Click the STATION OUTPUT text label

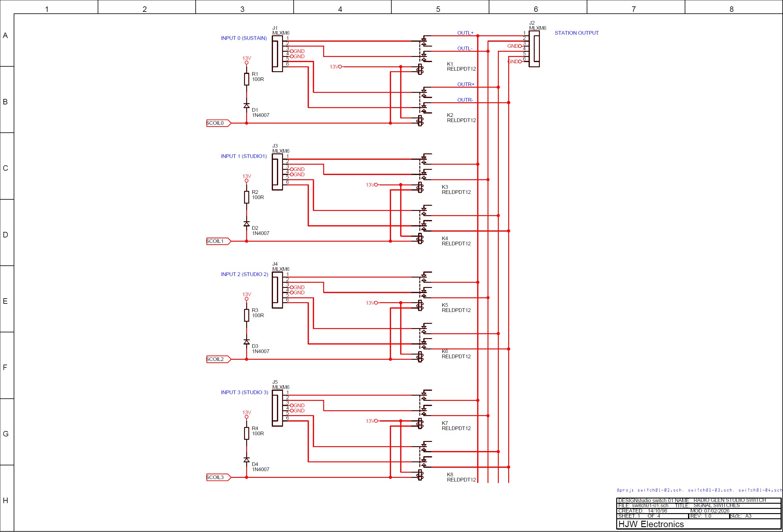click(577, 33)
